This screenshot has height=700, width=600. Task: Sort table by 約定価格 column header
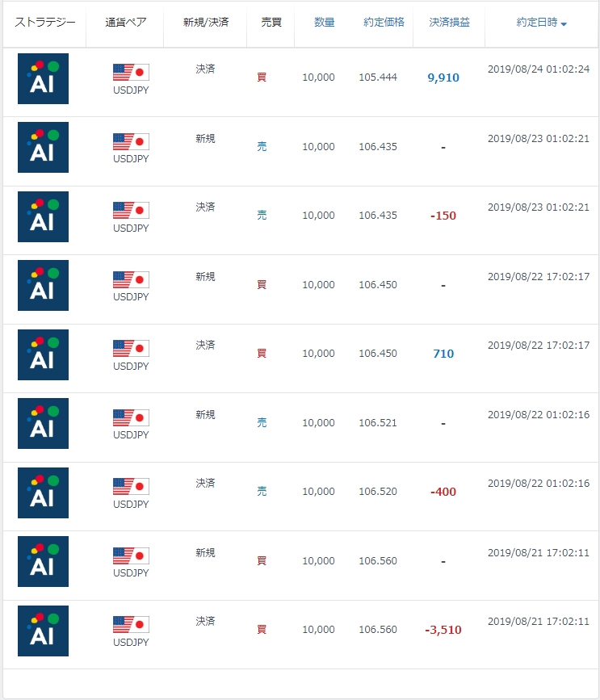tap(384, 23)
